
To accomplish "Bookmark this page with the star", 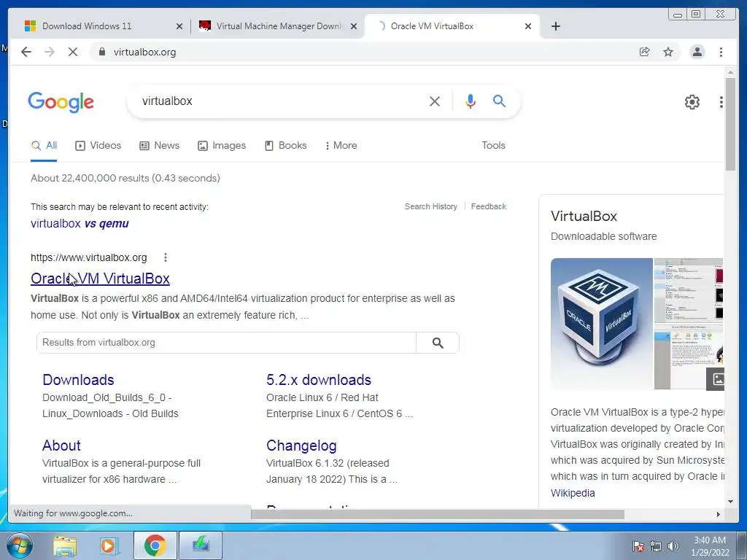I will 668,52.
